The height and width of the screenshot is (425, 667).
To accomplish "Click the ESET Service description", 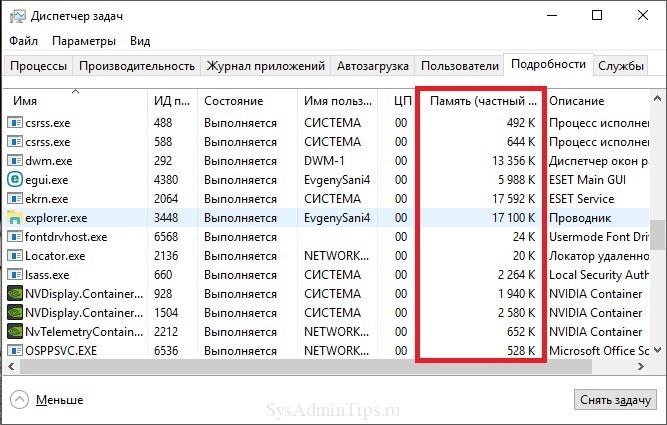I will click(x=581, y=199).
